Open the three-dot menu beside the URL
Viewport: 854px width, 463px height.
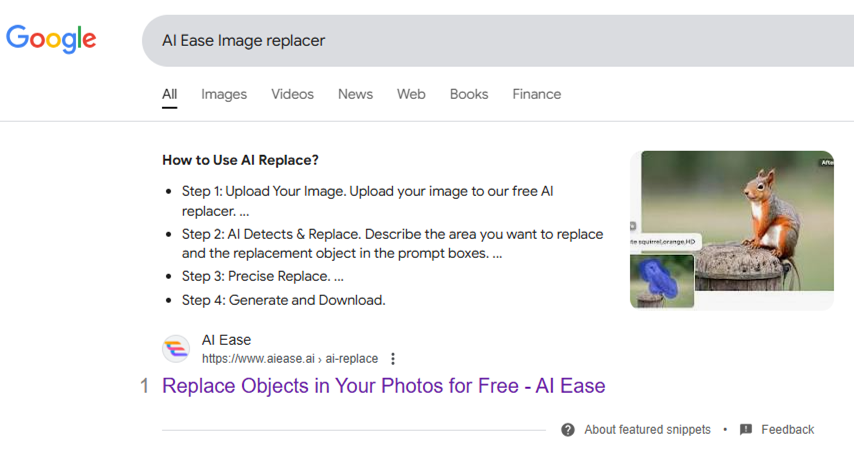[393, 359]
